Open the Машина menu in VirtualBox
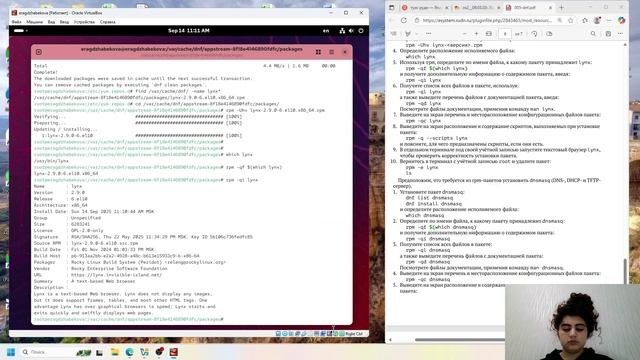640x360 pixels. 35,22
